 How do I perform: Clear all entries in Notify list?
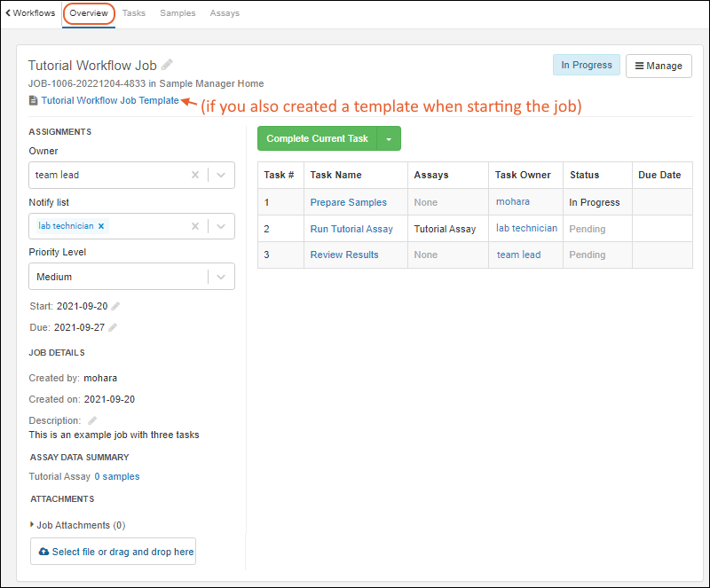click(195, 226)
